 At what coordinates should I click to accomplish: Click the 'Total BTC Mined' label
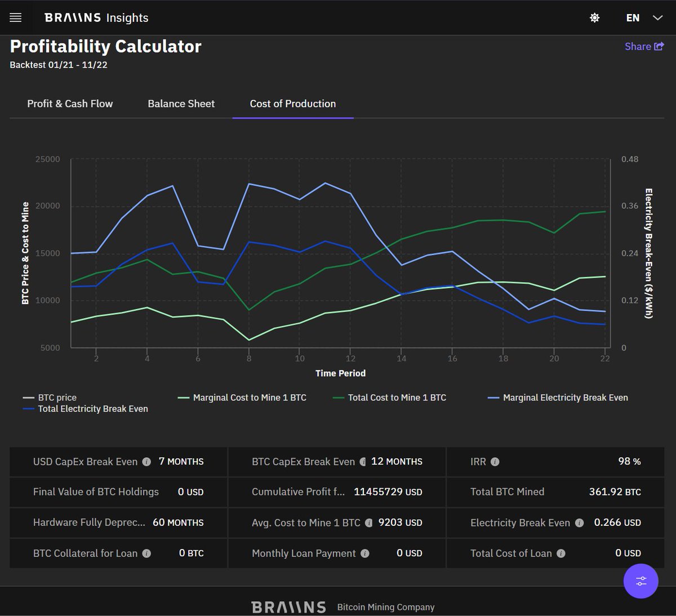pos(507,492)
